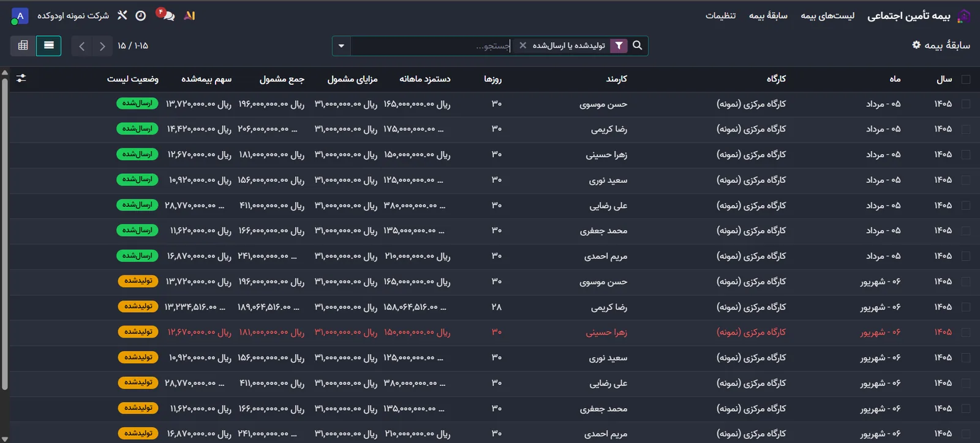
Task: Open the column settings adjust icon
Action: point(21,78)
